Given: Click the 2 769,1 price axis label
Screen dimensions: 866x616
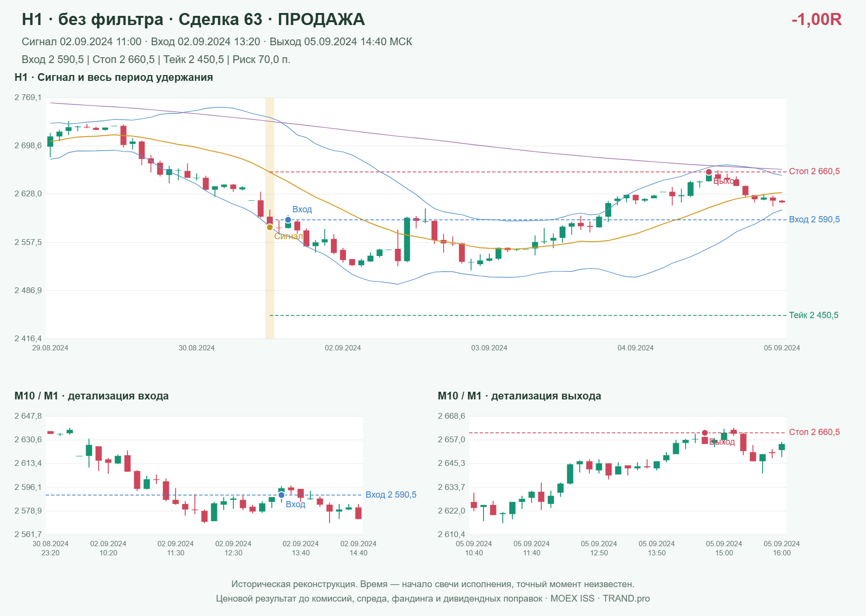Looking at the screenshot, I should tap(28, 98).
